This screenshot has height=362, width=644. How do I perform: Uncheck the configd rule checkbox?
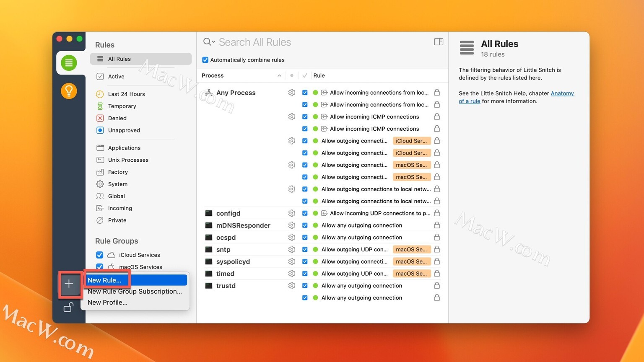[305, 213]
